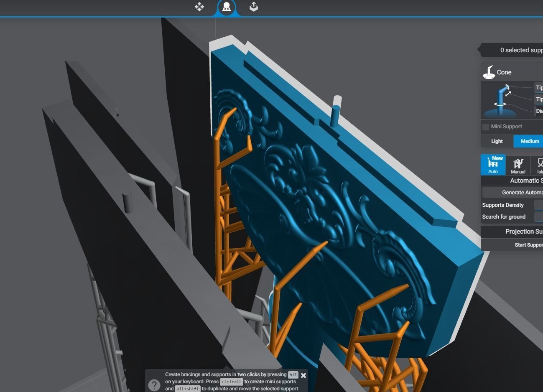Open the Island detection tab

537,165
